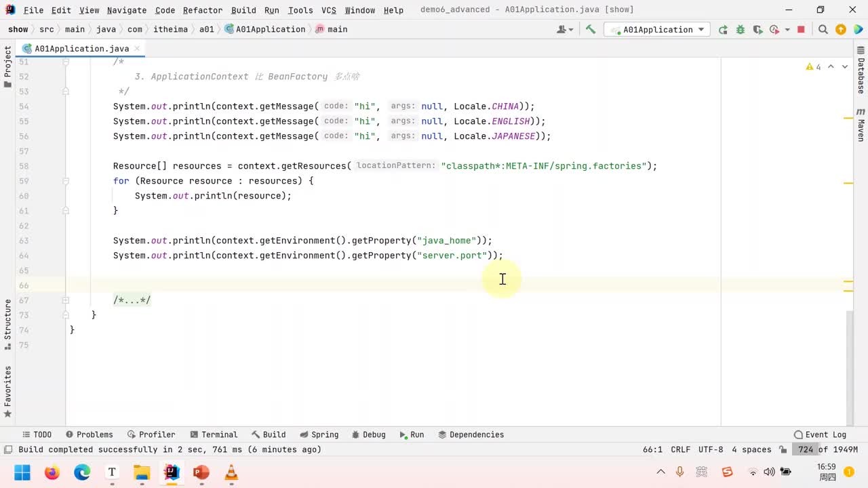Toggle the read-only lock icon in status bar
Image resolution: width=868 pixels, height=488 pixels.
(783, 449)
